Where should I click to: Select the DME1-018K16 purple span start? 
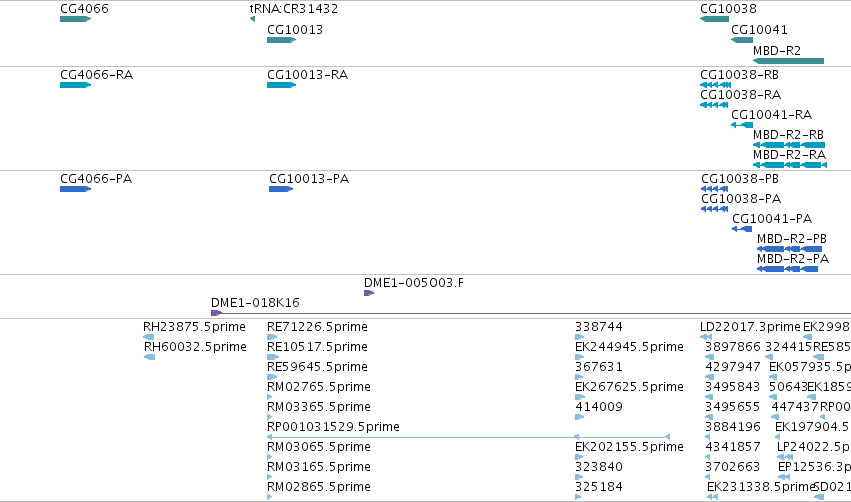(x=217, y=313)
